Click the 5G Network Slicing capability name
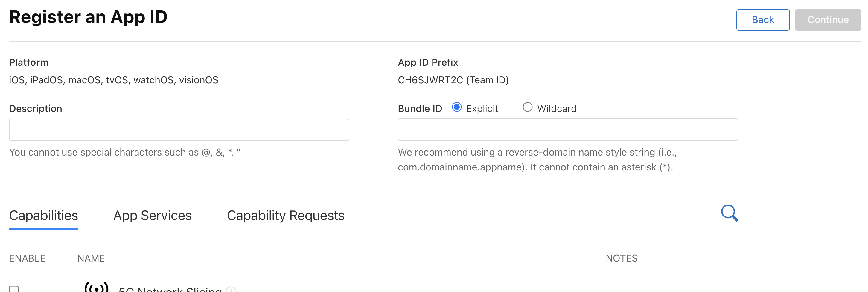 (170, 289)
